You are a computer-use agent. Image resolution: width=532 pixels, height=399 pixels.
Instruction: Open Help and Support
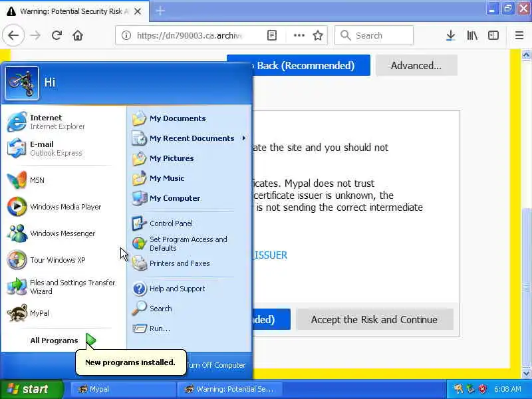click(x=190, y=289)
